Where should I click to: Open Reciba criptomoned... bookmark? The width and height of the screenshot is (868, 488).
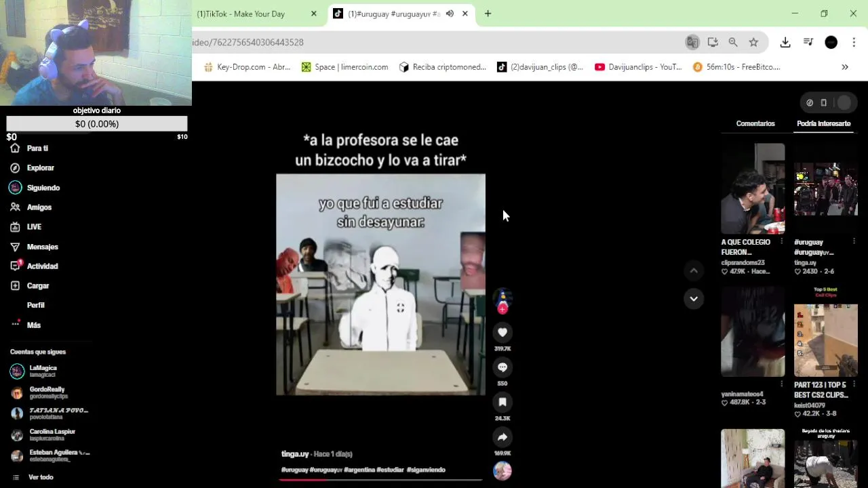[443, 67]
